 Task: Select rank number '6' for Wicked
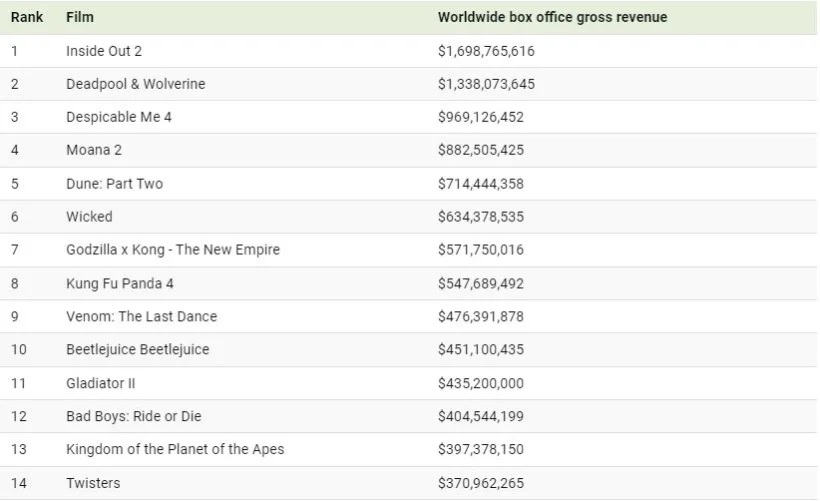[15, 217]
